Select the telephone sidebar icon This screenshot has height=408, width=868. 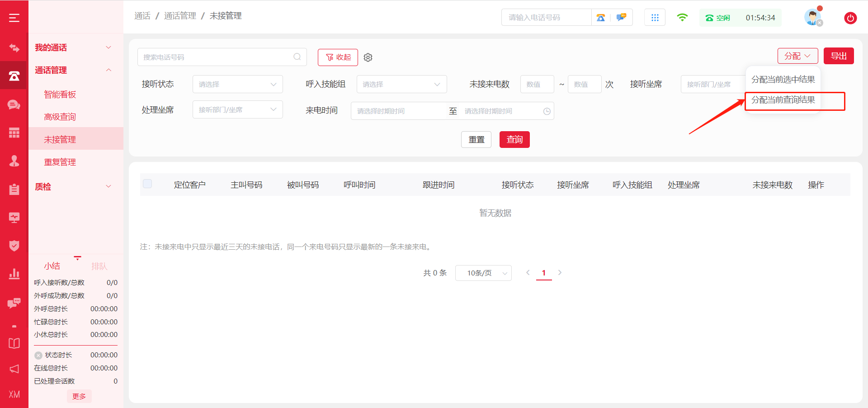coord(14,76)
